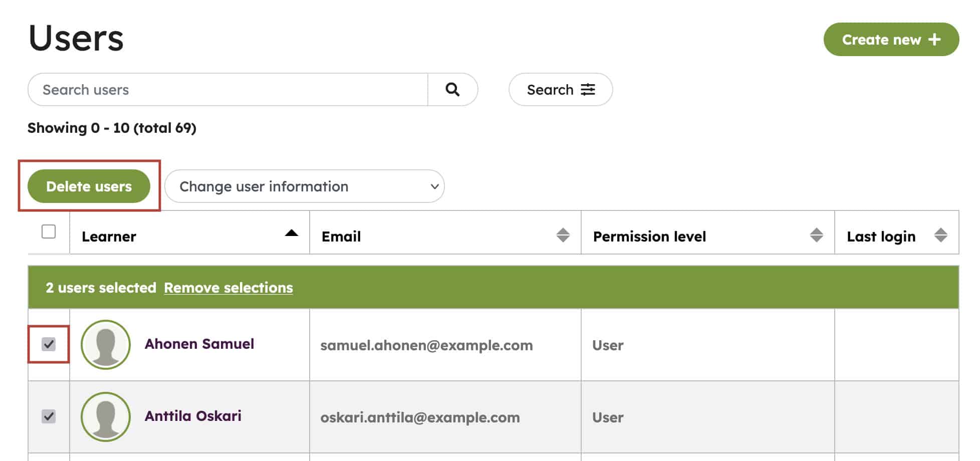Click Anttila Oskari's avatar image
The width and height of the screenshot is (980, 461).
coord(106,417)
